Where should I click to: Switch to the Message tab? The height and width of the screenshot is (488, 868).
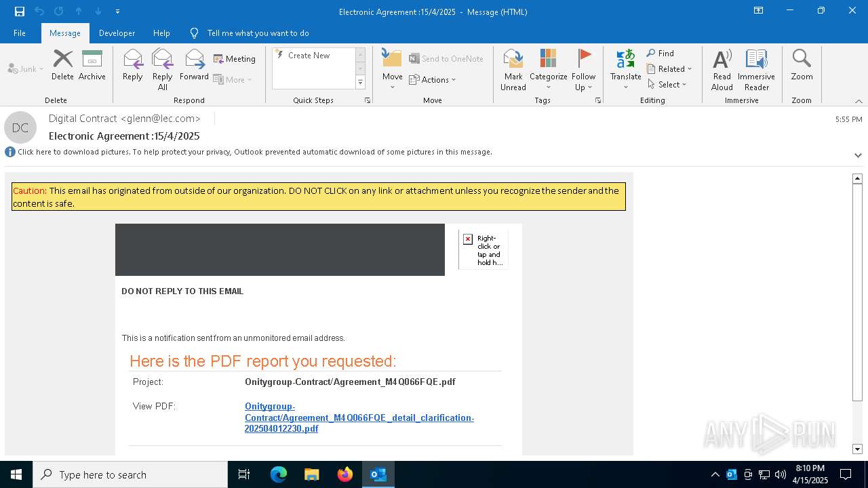tap(65, 33)
